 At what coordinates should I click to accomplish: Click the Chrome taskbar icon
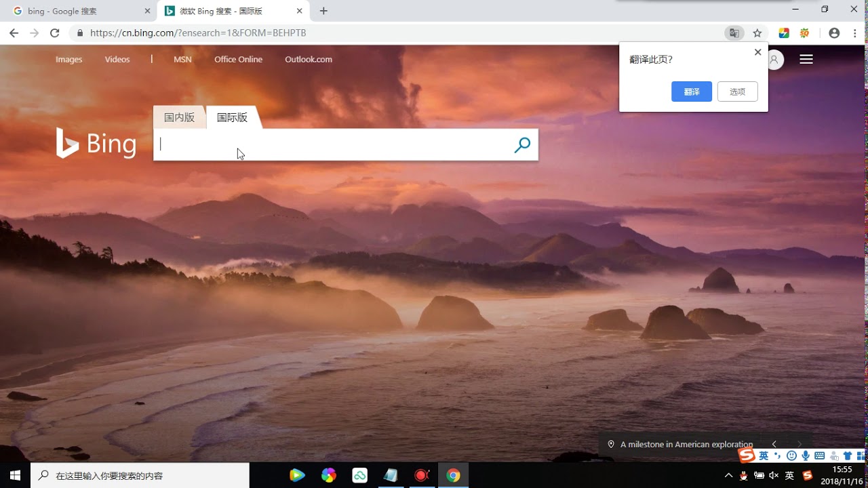453,476
